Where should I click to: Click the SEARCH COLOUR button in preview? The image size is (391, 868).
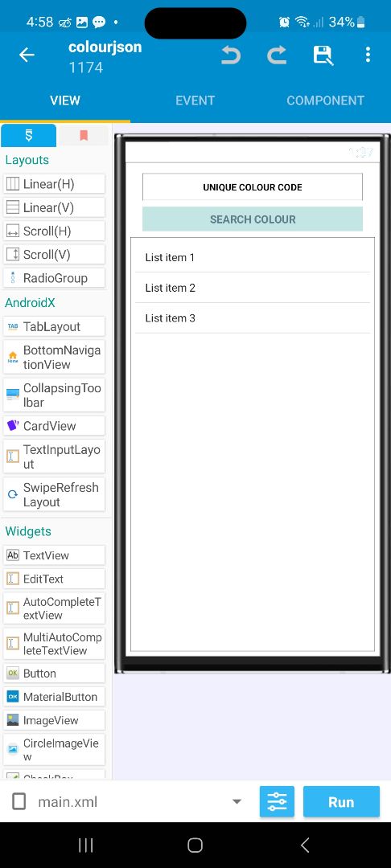tap(253, 219)
